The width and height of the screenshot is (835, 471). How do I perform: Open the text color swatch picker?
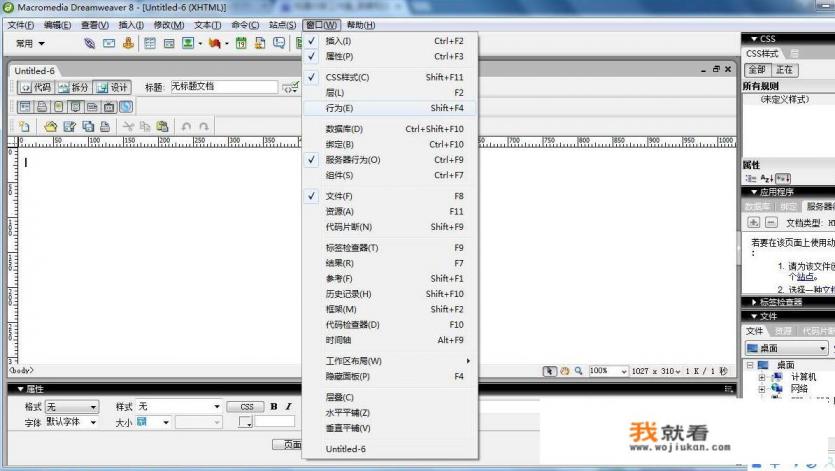pos(245,423)
